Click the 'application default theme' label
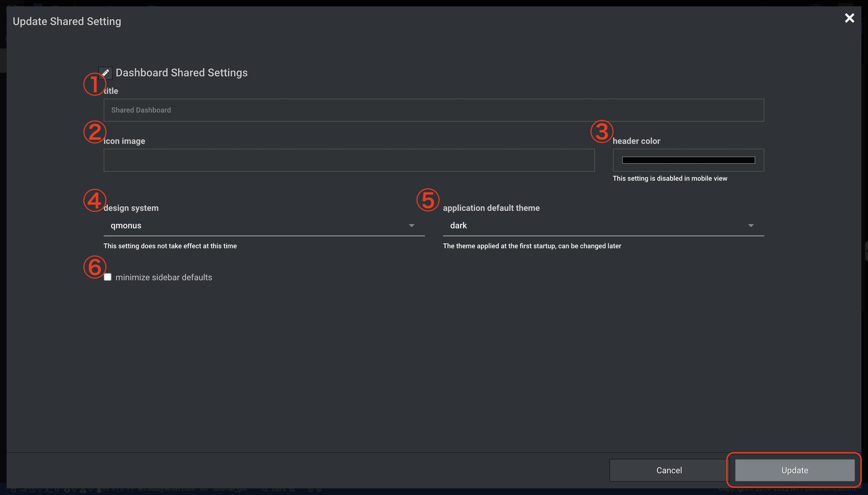Image resolution: width=868 pixels, height=495 pixels. [491, 208]
